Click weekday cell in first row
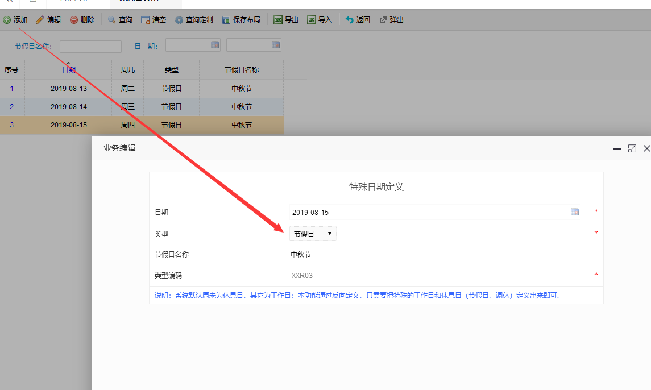 128,88
